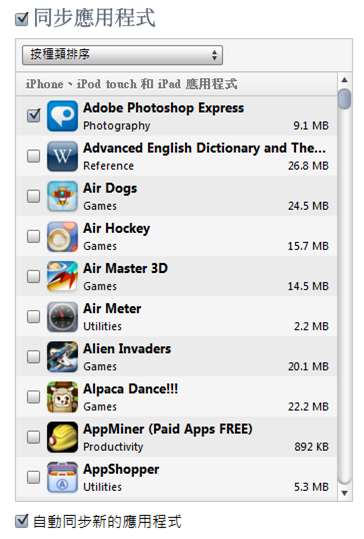The image size is (364, 539).
Task: Click the Productivity category label
Action: (113, 447)
